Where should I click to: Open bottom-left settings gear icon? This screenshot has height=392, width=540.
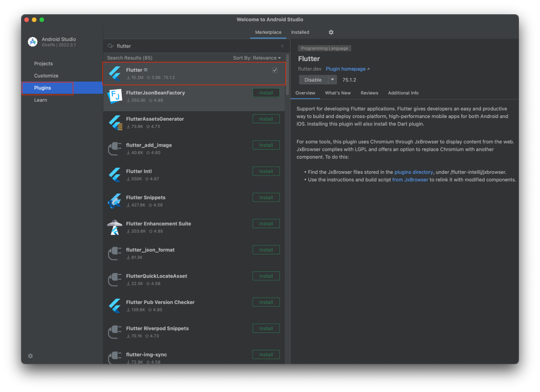pos(30,356)
